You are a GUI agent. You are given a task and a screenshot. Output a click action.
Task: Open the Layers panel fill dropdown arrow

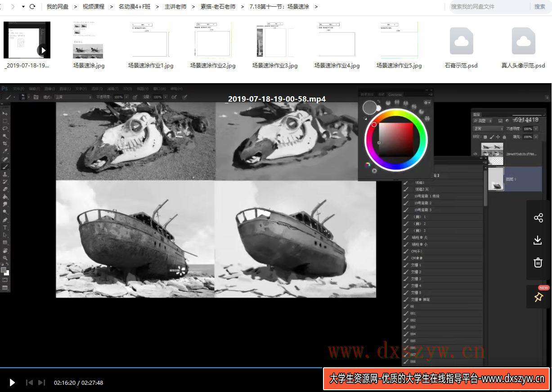[536, 137]
